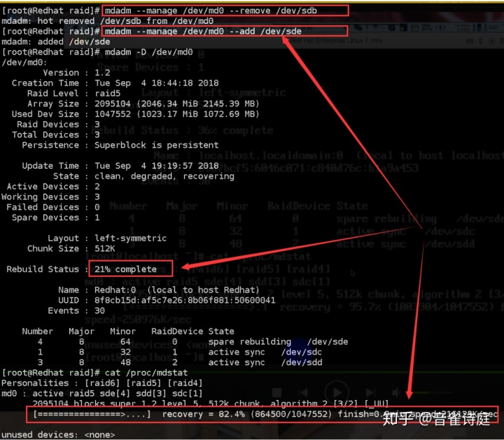The image size is (504, 440).
Task: Click 'Personalities : [raid6] [raid5] [raid4]' line
Action: tap(102, 383)
